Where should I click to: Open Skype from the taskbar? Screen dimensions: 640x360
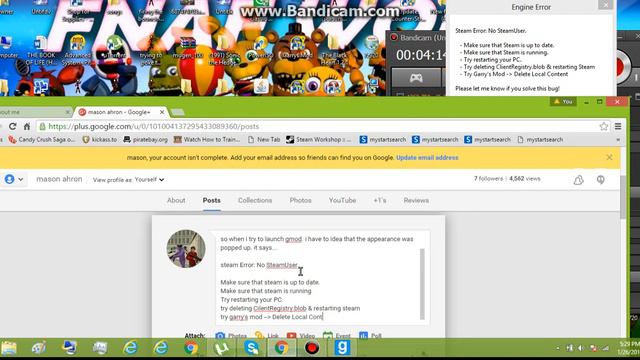tap(251, 348)
